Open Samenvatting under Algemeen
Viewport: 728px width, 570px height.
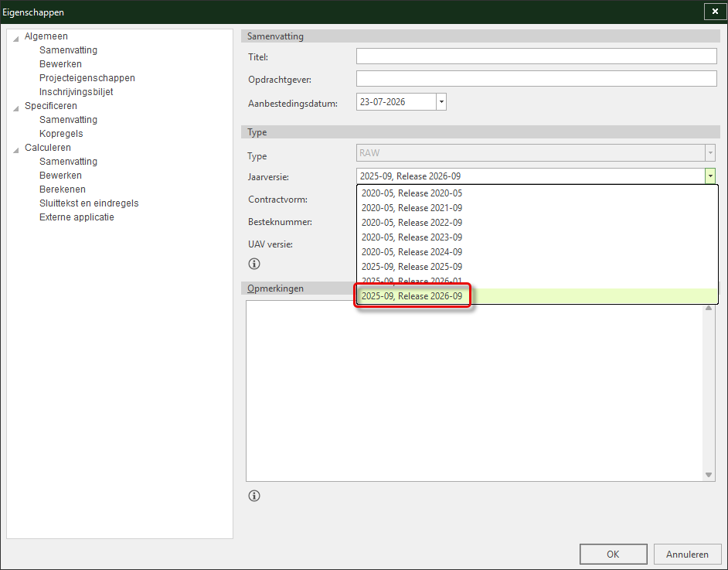tap(68, 50)
